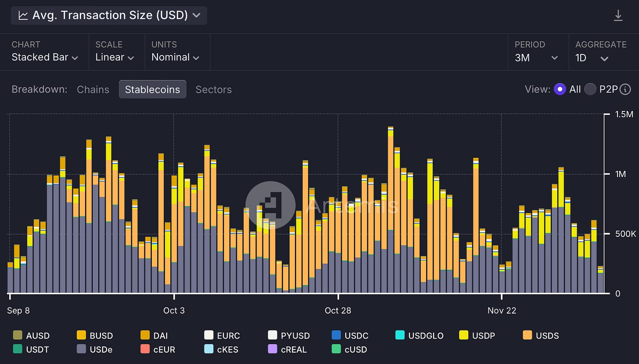The image size is (639, 364).
Task: Toggle the cUSD legend swatch
Action: click(x=337, y=350)
